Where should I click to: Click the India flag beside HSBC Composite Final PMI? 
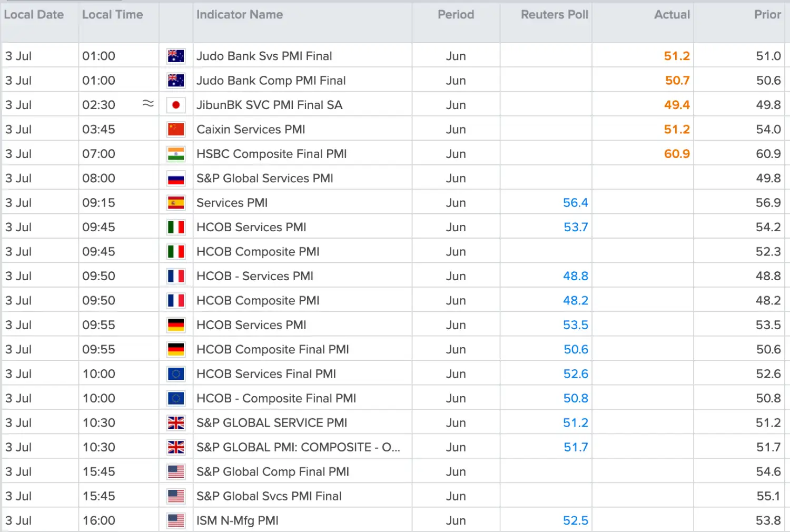pos(176,154)
